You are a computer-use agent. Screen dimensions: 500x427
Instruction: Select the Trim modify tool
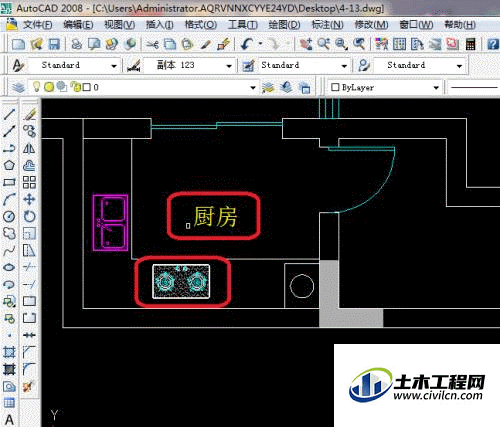(x=29, y=267)
